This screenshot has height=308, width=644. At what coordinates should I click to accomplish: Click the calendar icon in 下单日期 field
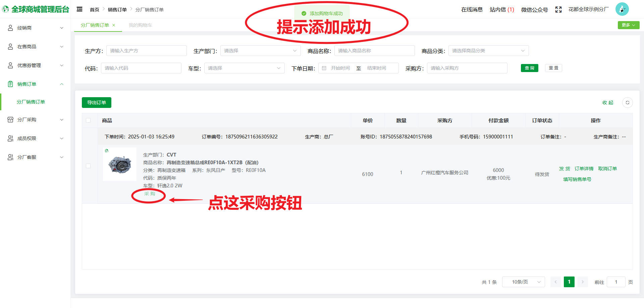tap(324, 68)
